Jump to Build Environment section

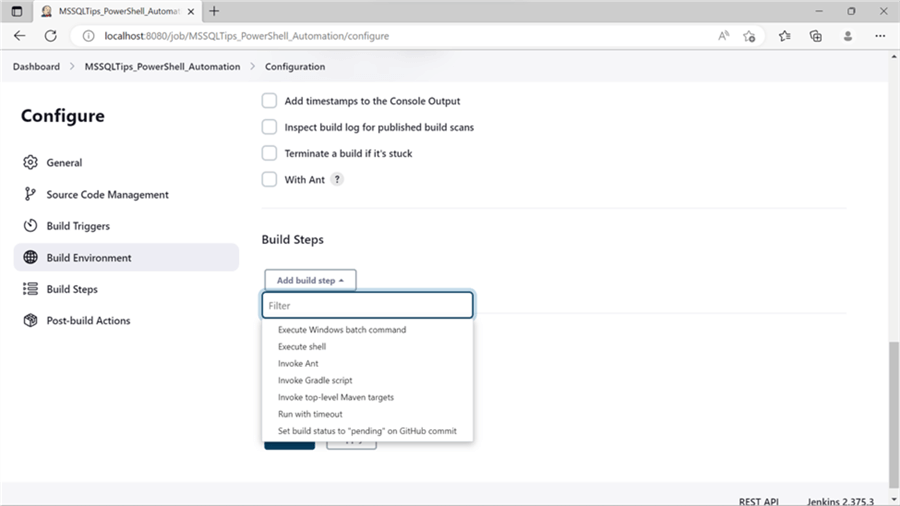click(126, 258)
